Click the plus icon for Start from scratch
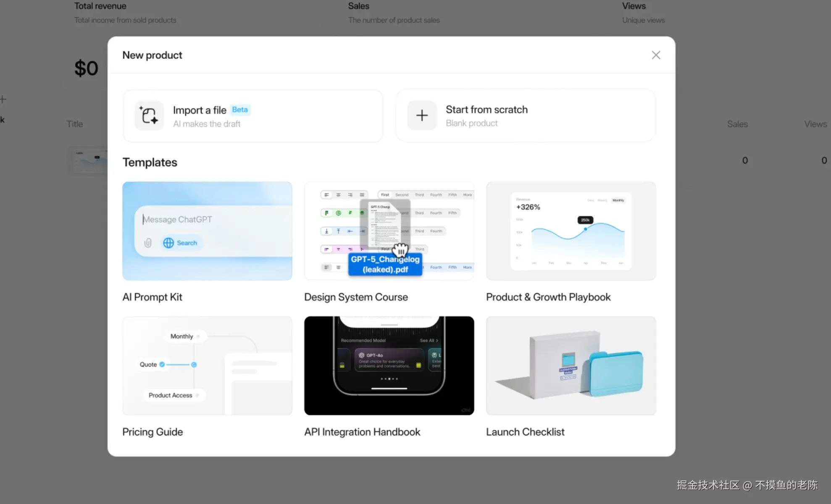The height and width of the screenshot is (504, 831). click(422, 115)
